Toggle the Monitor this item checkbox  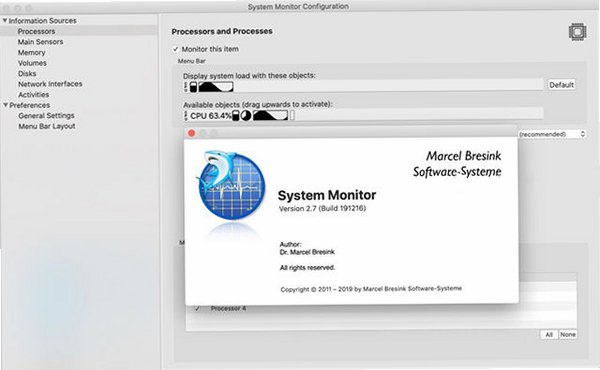click(x=175, y=49)
